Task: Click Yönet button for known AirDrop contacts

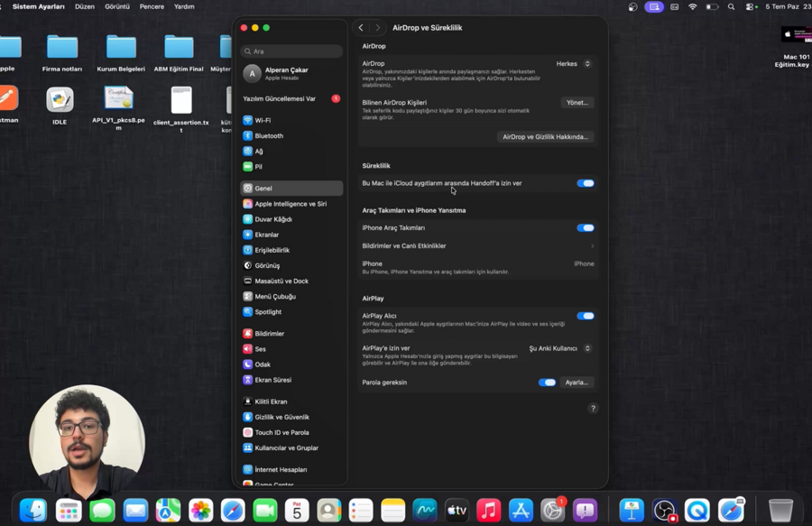Action: [x=577, y=103]
